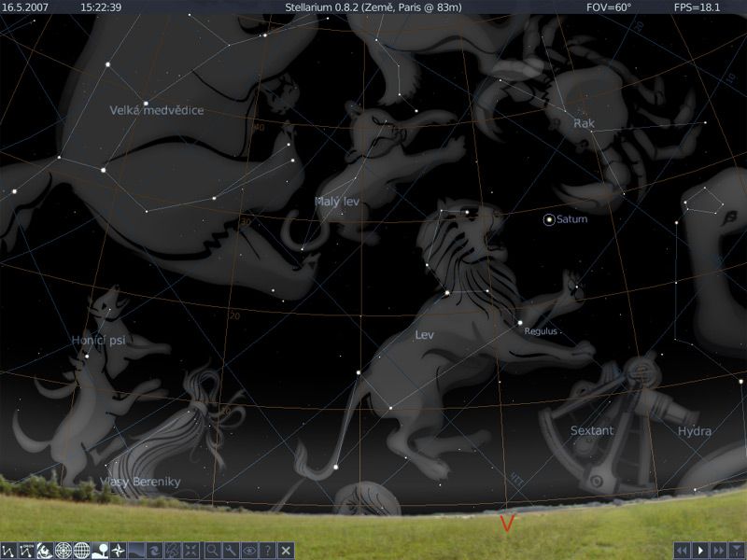This screenshot has height=560, width=747.
Task: Switch equatorial/azimuthal mount mode icon
Action: pyautogui.click(x=173, y=551)
